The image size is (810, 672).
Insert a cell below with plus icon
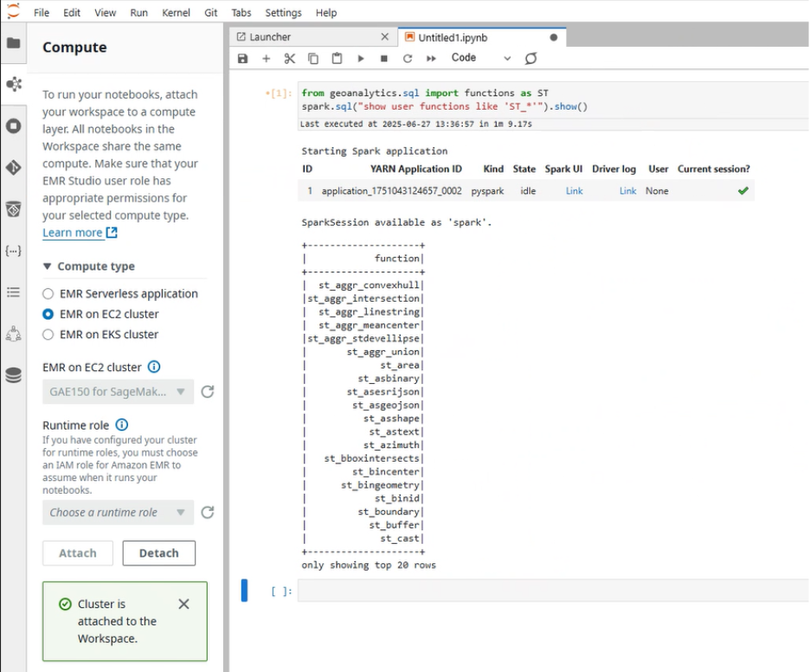[x=266, y=58]
